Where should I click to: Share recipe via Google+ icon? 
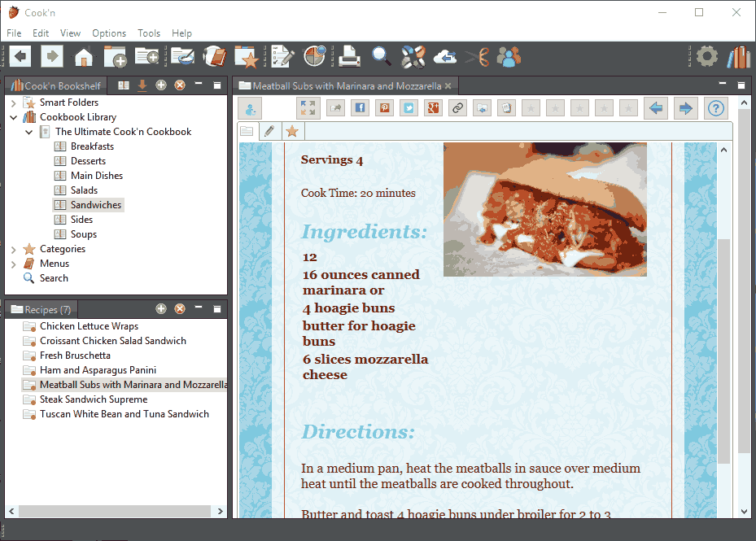434,108
